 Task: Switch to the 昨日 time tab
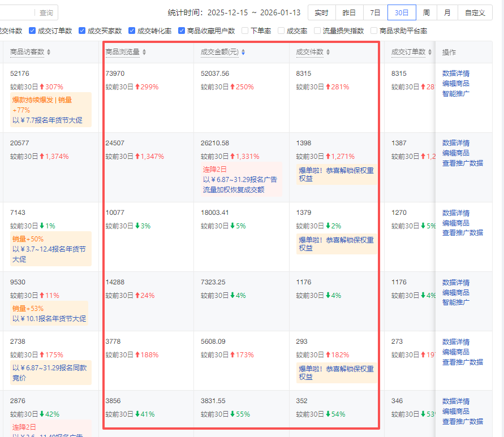click(350, 12)
